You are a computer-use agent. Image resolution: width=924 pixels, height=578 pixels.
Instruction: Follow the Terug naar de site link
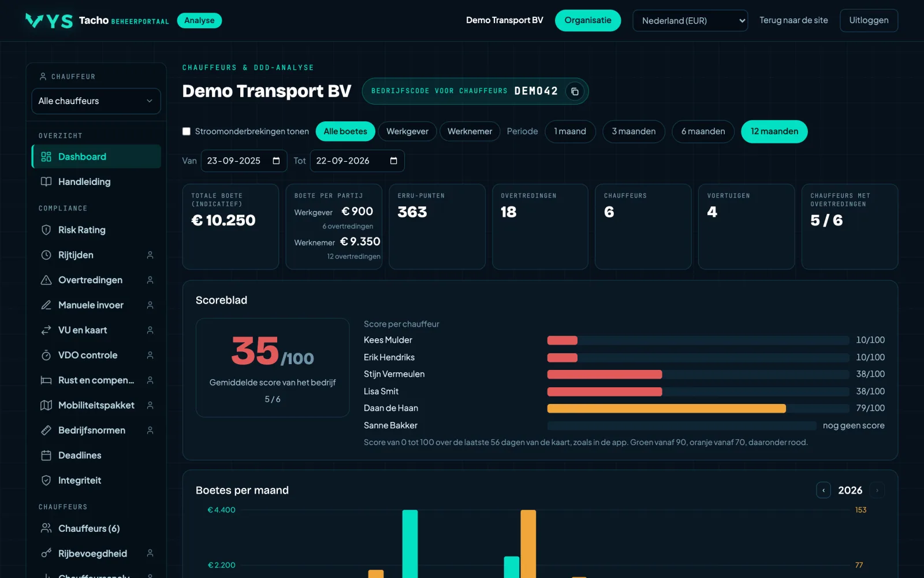tap(793, 20)
